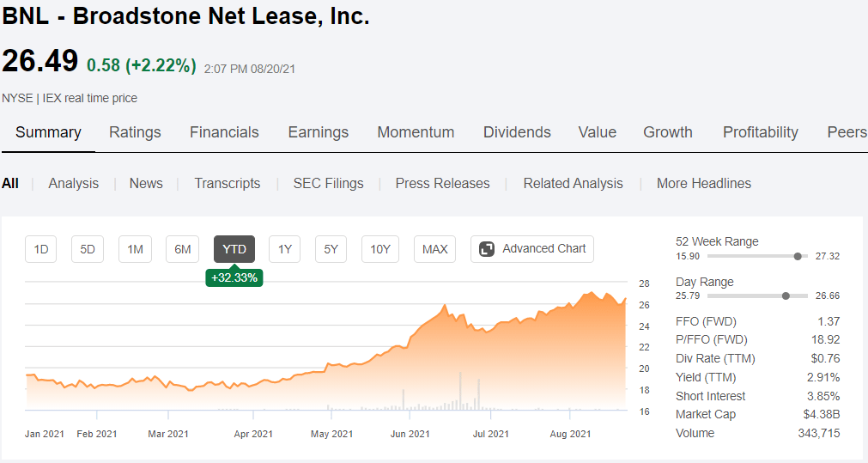Image resolution: width=868 pixels, height=463 pixels.
Task: Click the Mar 2021 axis label
Action: pyautogui.click(x=167, y=434)
